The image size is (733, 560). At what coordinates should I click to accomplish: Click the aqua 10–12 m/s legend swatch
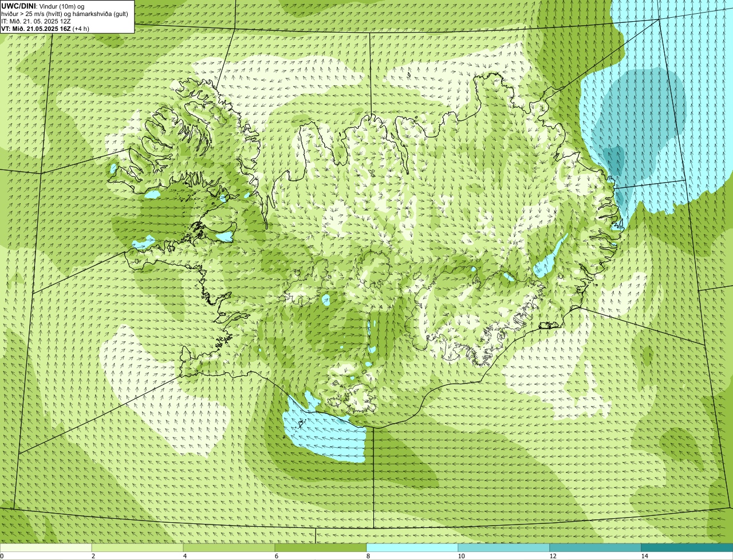click(504, 547)
